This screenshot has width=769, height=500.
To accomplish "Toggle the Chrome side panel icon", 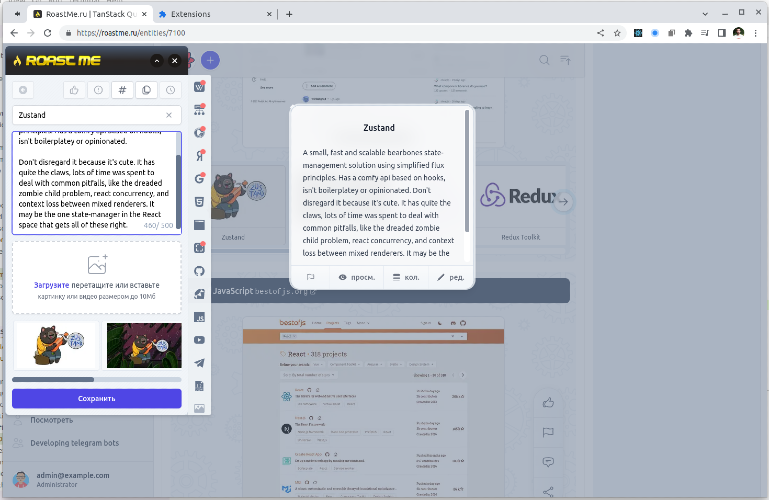I will (721, 33).
